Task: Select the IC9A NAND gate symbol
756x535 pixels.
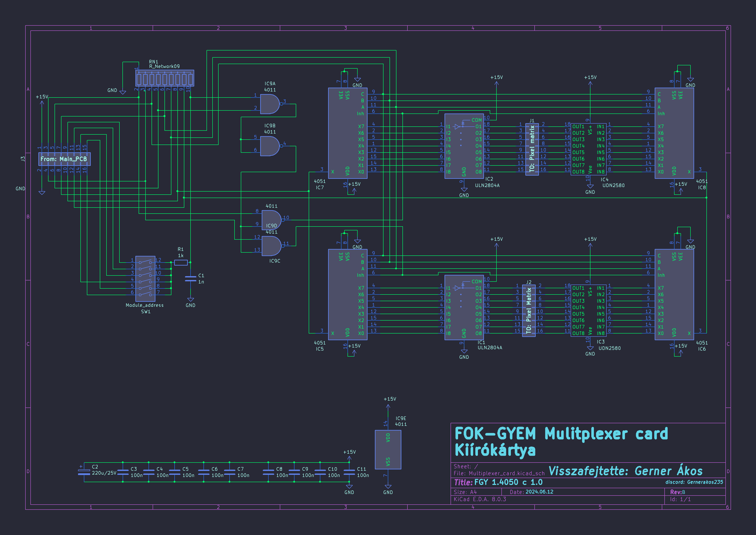Action: [270, 104]
